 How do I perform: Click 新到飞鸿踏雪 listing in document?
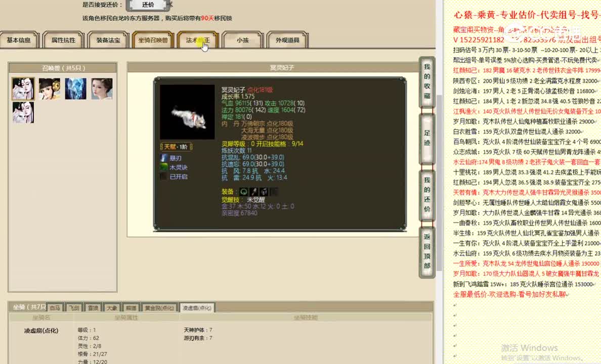coord(524,284)
